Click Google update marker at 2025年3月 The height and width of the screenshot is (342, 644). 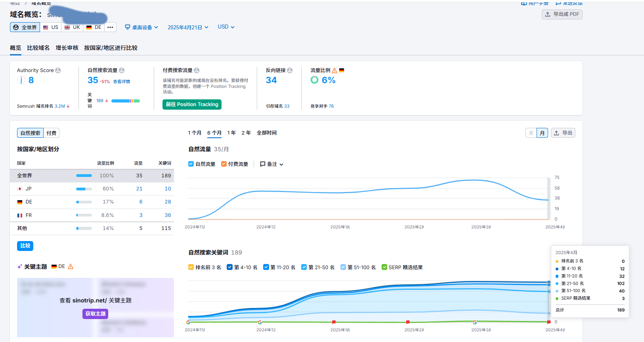pyautogui.click(x=475, y=322)
